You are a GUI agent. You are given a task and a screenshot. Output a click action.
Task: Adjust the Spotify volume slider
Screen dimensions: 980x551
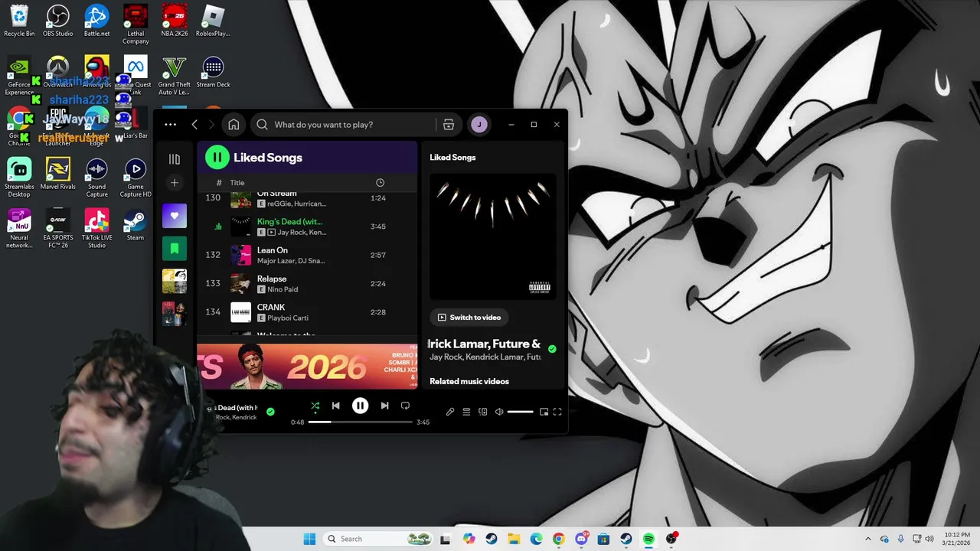tap(520, 412)
